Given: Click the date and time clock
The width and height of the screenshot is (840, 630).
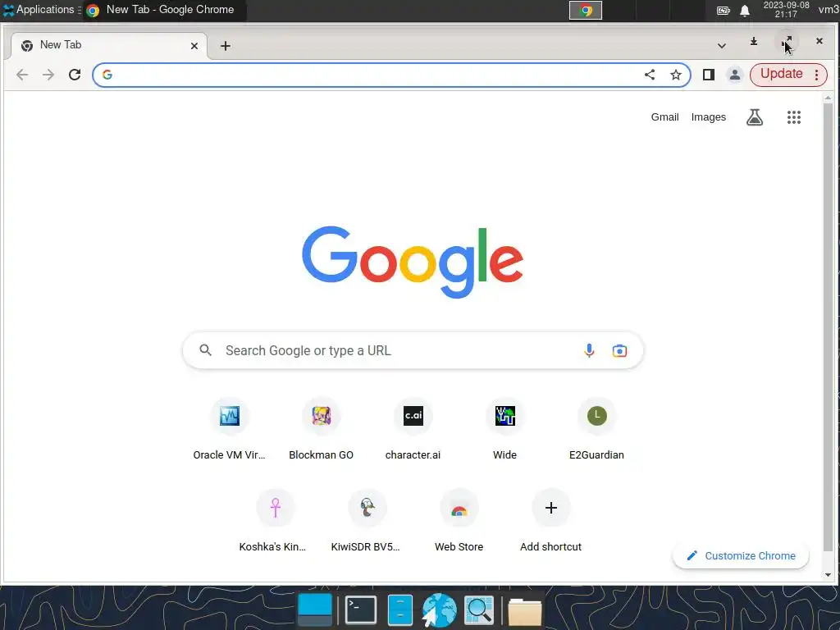Looking at the screenshot, I should pyautogui.click(x=786, y=10).
